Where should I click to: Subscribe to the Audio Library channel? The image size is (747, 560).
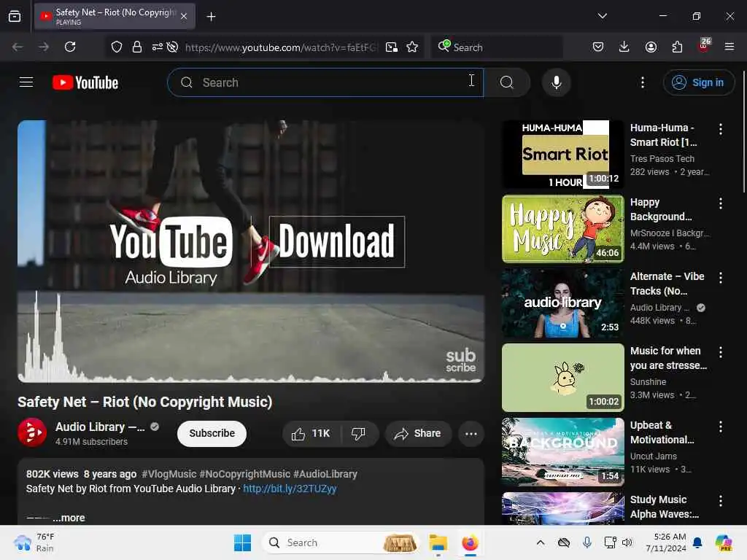pyautogui.click(x=212, y=433)
